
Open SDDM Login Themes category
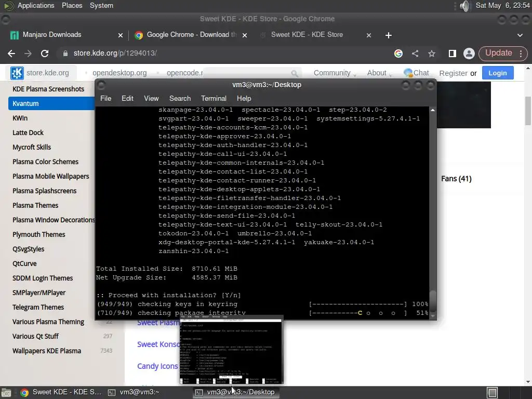click(43, 278)
